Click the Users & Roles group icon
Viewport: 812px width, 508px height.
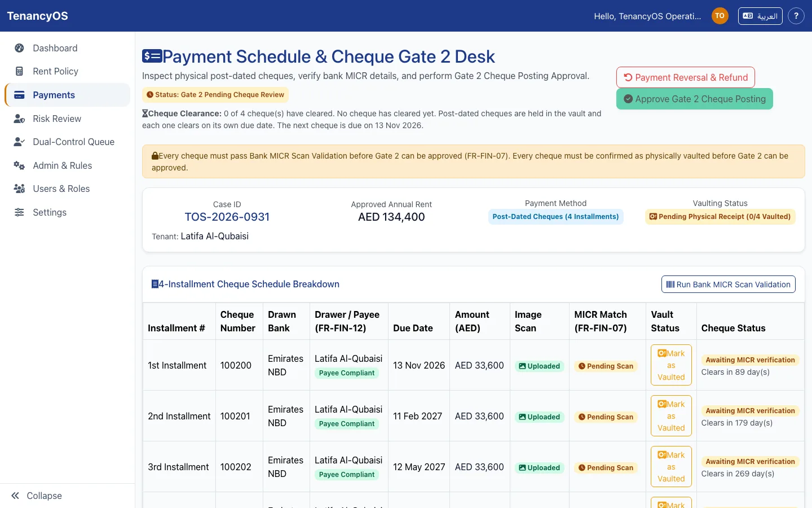19,189
